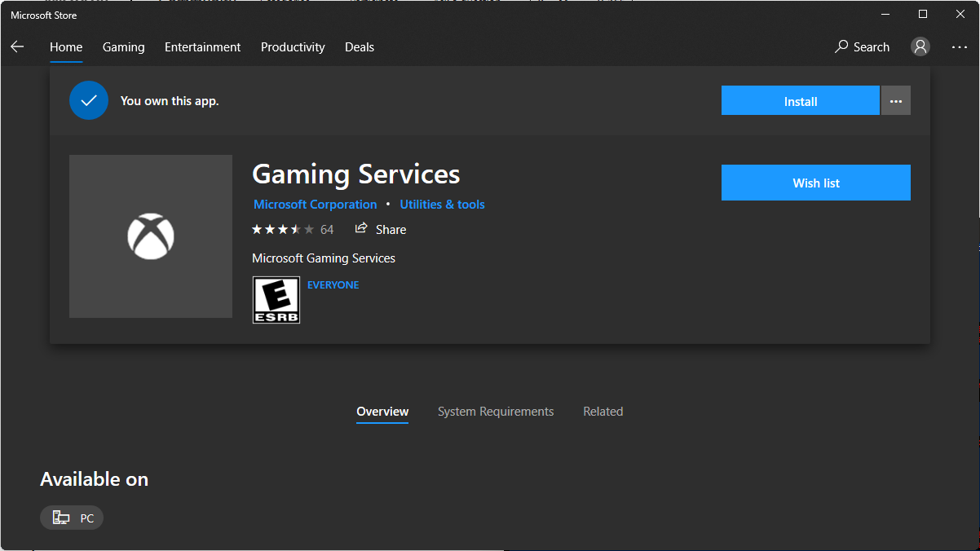Open the user account profile icon

(920, 47)
